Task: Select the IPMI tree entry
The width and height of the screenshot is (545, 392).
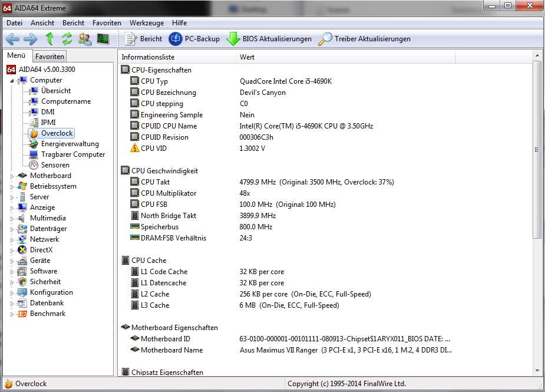Action: (43, 123)
